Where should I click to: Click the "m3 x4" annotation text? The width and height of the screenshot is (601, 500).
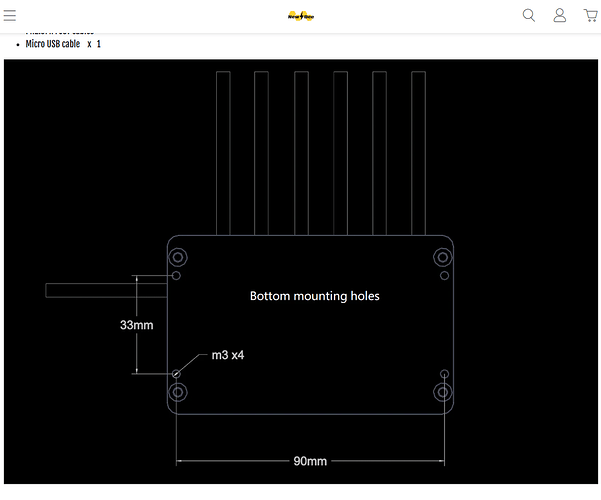[228, 355]
